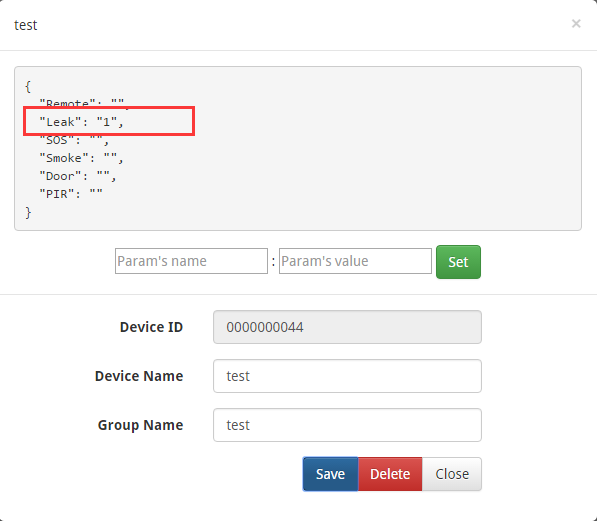Edit the Group Name field
This screenshot has width=597, height=521.
click(x=347, y=425)
